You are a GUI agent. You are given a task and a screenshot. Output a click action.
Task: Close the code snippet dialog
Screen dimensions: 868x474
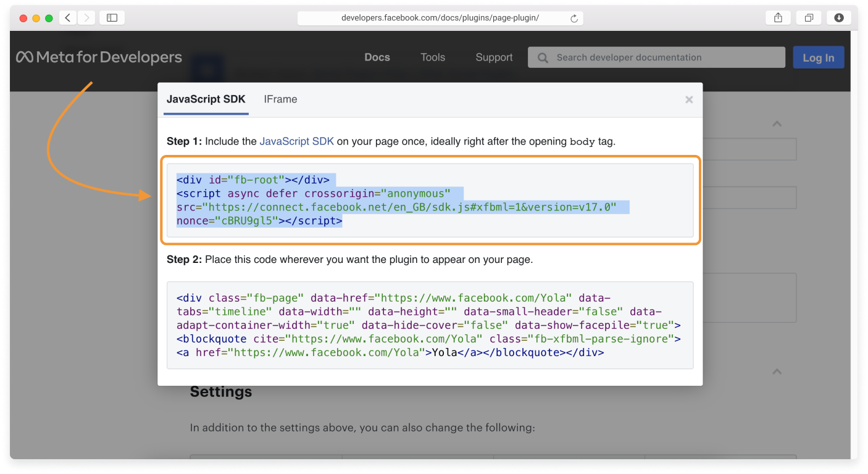688,99
